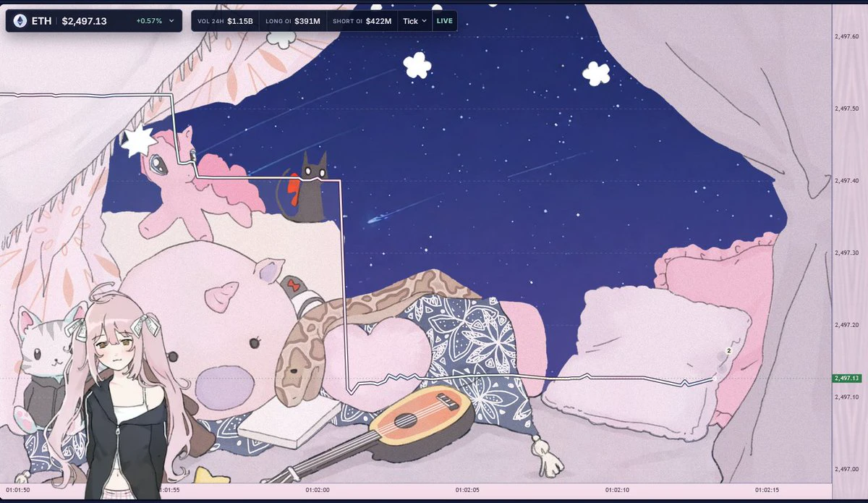Click the SHORT OI $422M stat

pyautogui.click(x=362, y=21)
